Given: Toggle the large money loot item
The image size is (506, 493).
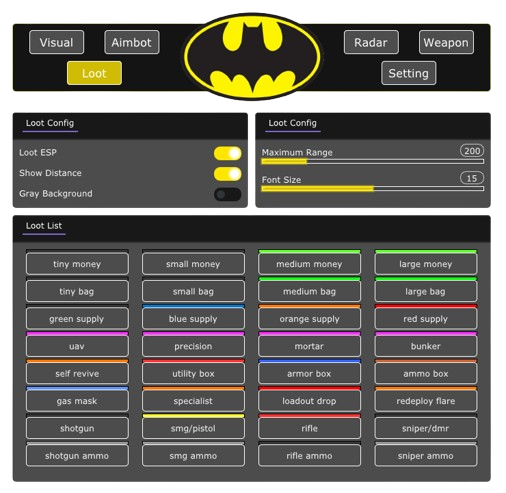Looking at the screenshot, I should pyautogui.click(x=426, y=264).
